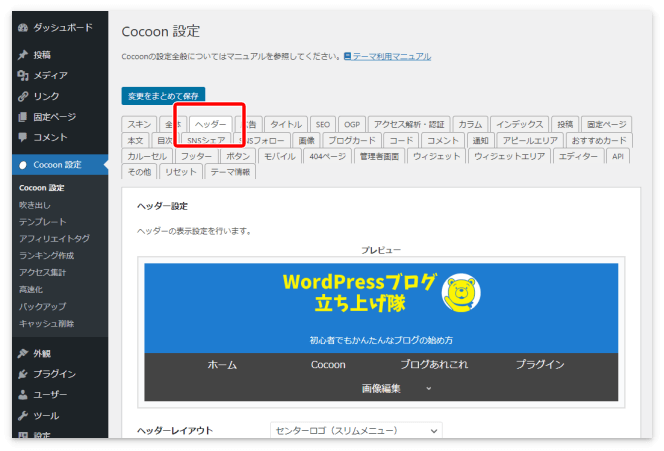Open the 画像 tab
This screenshot has width=664, height=451.
tap(307, 140)
